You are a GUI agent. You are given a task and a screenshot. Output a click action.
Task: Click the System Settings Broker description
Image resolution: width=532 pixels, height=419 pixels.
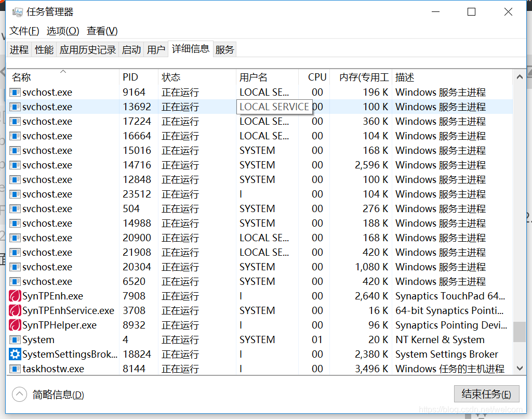446,355
